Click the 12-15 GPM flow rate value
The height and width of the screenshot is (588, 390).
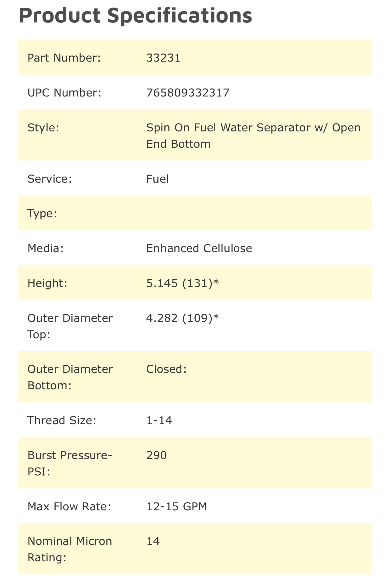click(176, 506)
